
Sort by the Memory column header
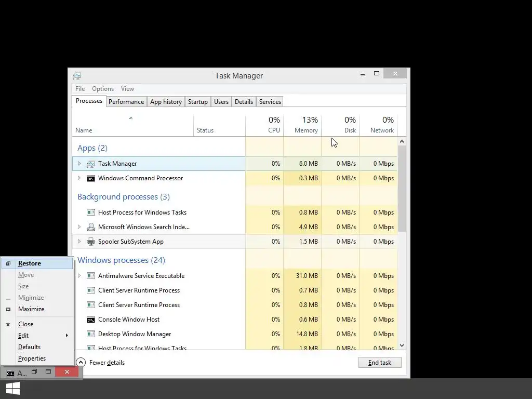coord(302,125)
